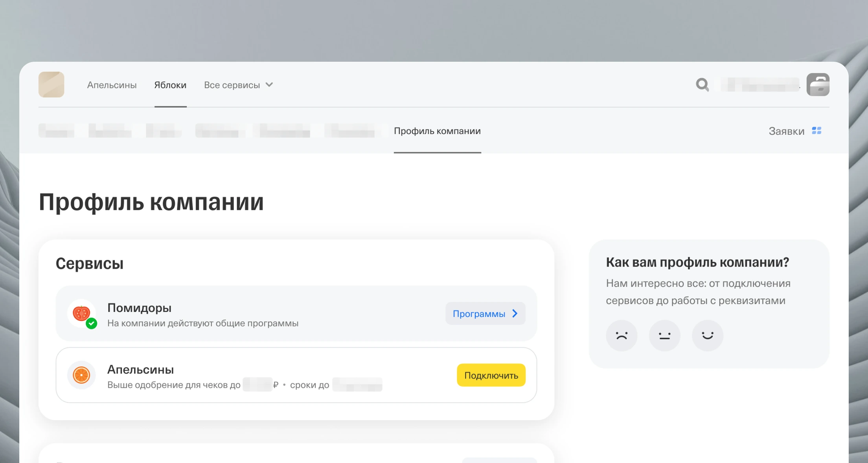Screen dimensions: 868x463
Task: Open the Заявки grid icon
Action: [x=817, y=130]
